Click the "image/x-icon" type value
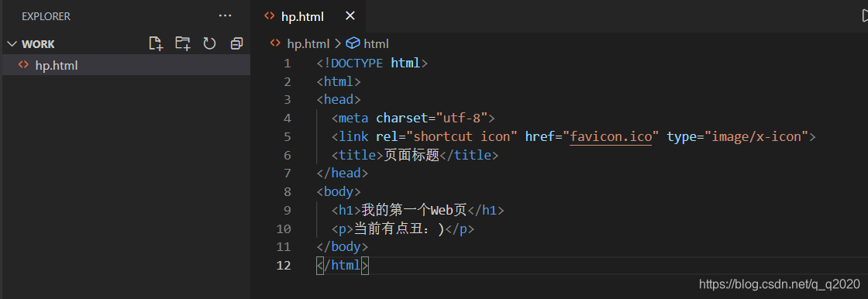Screen dimensions: 868x299 [756, 136]
